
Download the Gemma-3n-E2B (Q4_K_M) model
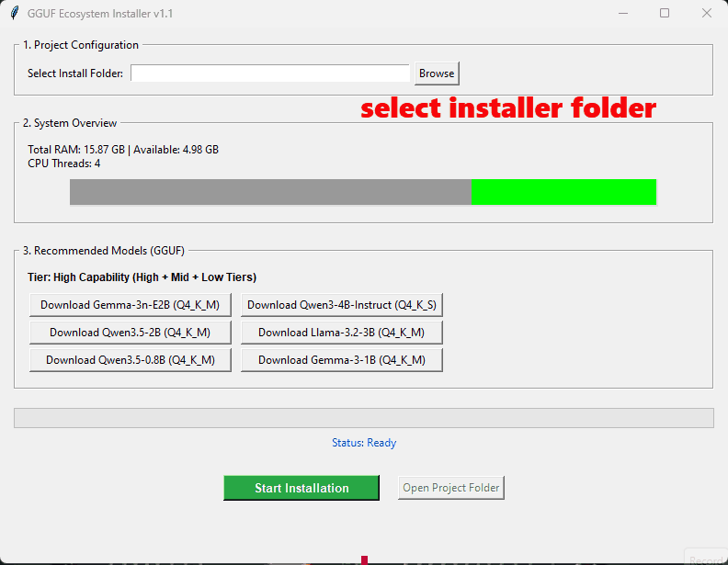130,305
